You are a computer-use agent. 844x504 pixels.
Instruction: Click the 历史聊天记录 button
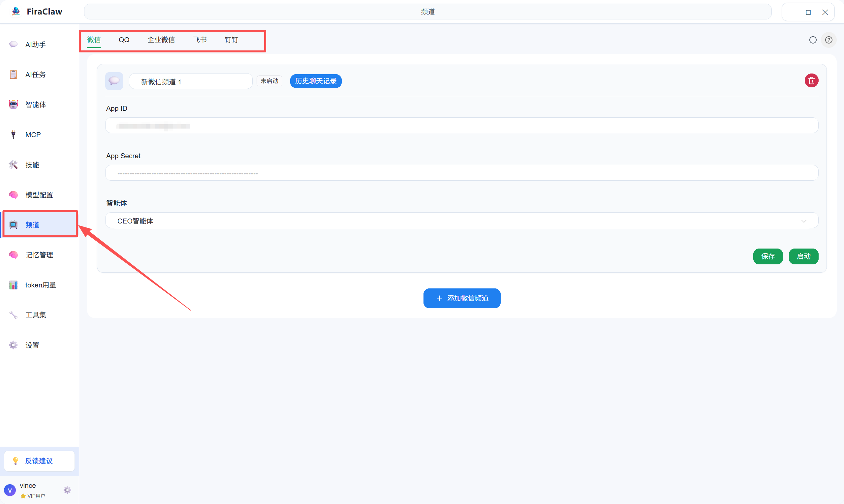[316, 81]
